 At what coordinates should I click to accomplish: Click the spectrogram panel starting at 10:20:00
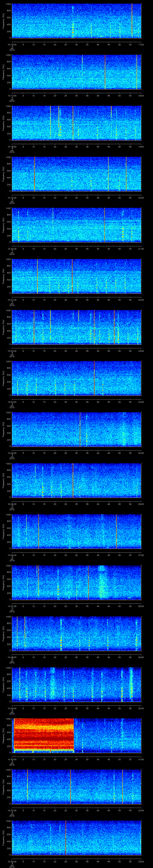pos(76,225)
